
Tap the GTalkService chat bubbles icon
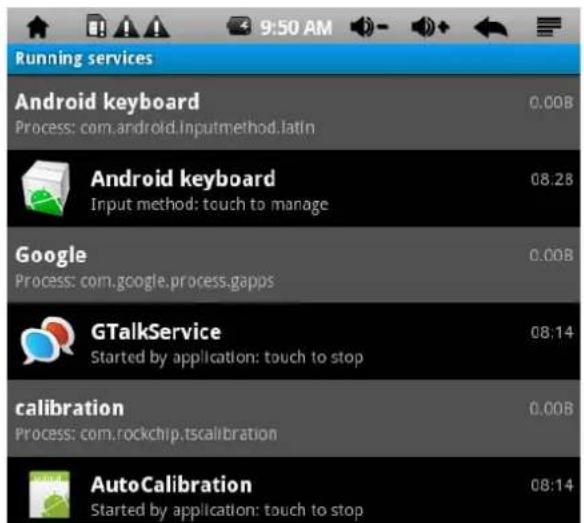click(x=47, y=340)
